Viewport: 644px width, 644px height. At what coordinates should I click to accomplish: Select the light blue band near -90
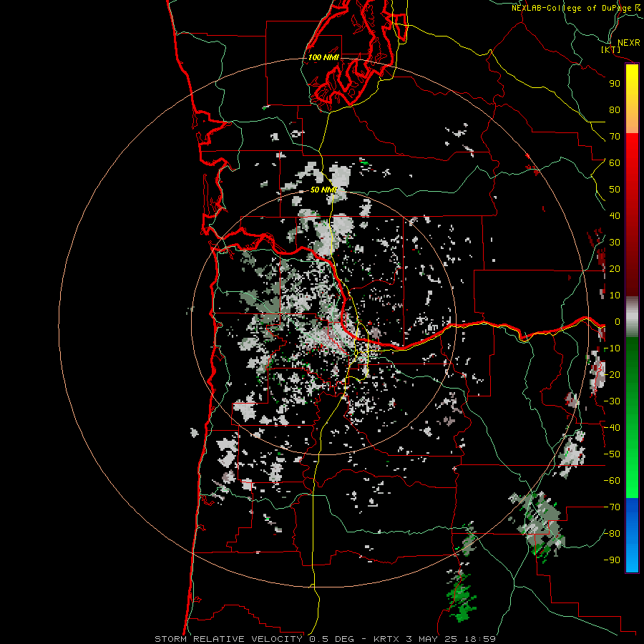(632, 559)
